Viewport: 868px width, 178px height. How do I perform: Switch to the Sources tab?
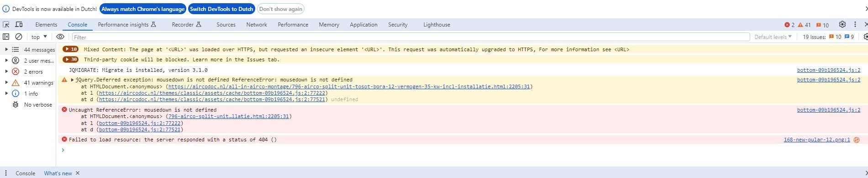(226, 25)
